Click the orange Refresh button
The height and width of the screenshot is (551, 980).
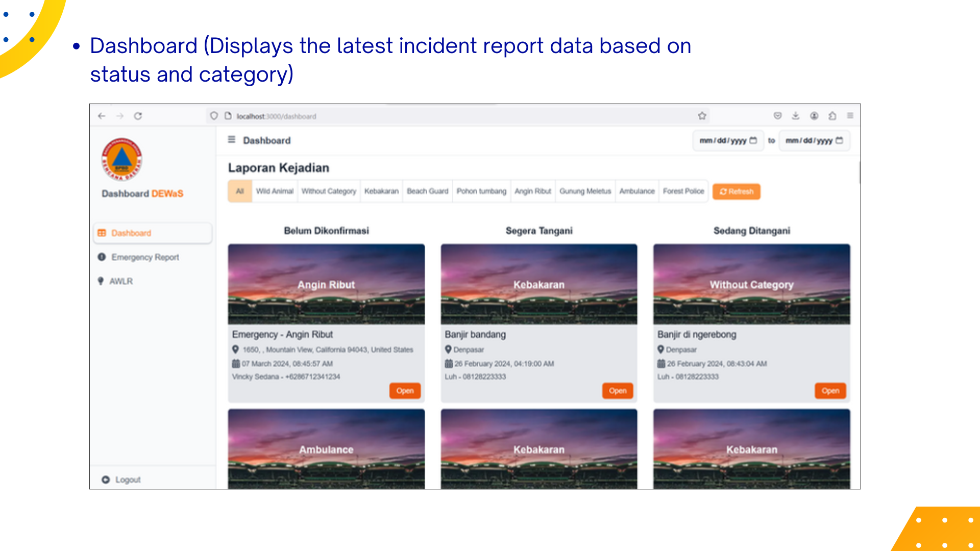click(736, 192)
